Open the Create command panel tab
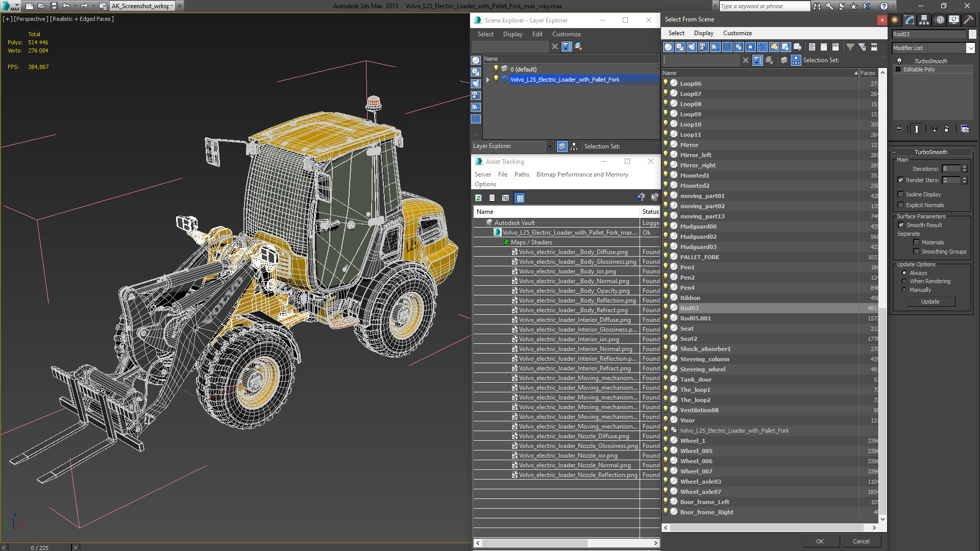 895,20
